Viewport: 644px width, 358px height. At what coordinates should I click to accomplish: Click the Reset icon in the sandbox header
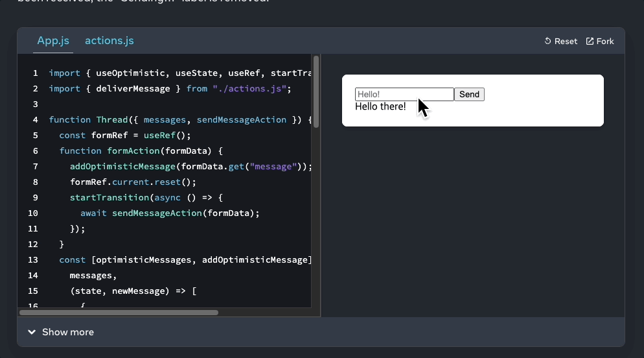548,42
